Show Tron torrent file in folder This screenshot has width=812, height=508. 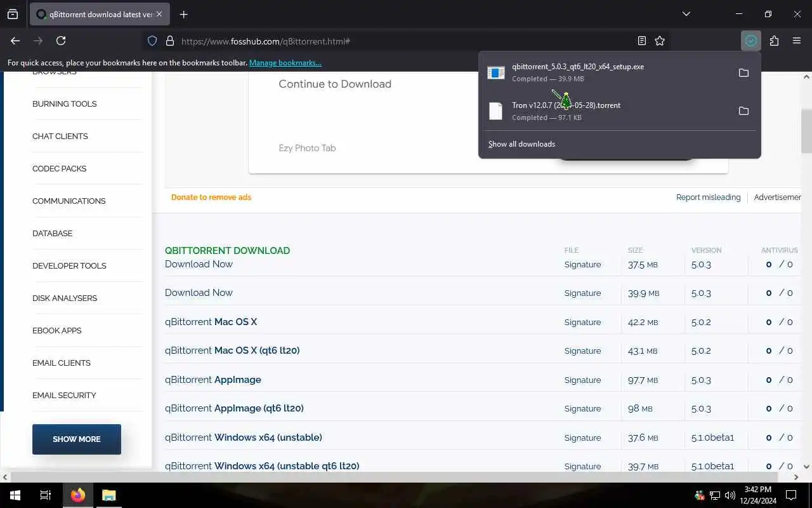(x=743, y=111)
